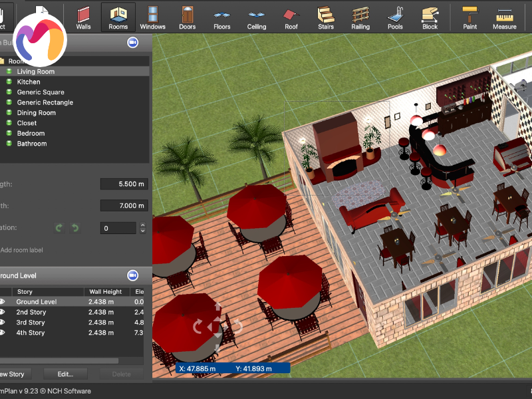Select the Walls tool
This screenshot has height=399, width=532.
[x=83, y=17]
